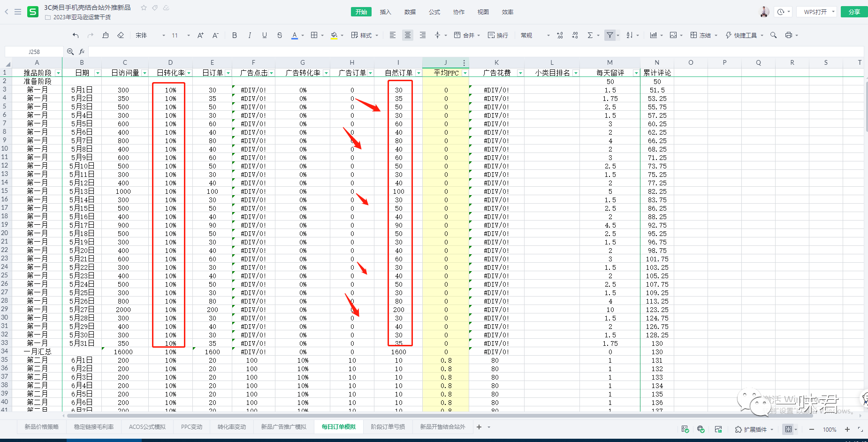The height and width of the screenshot is (442, 868).
Task: Go back with the left chevron icon
Action: click(7, 12)
